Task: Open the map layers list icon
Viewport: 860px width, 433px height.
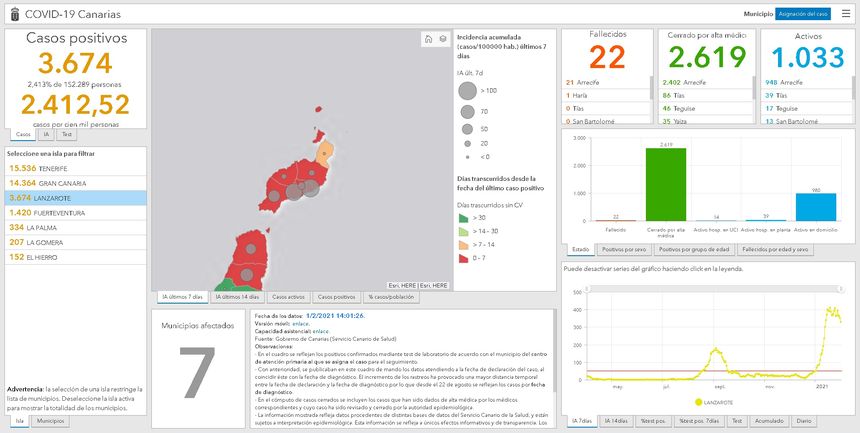Action: click(x=442, y=39)
